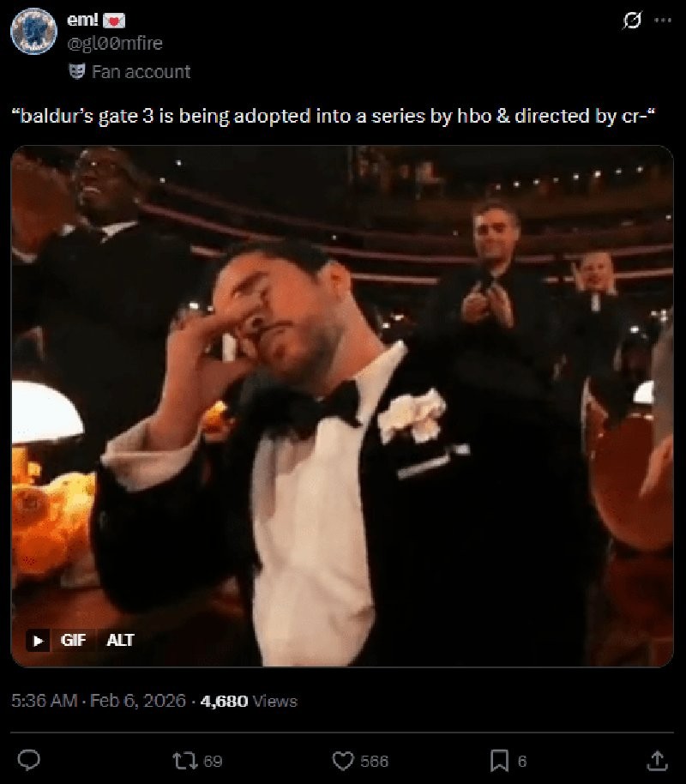
Task: Open the share upload icon
Action: [658, 761]
